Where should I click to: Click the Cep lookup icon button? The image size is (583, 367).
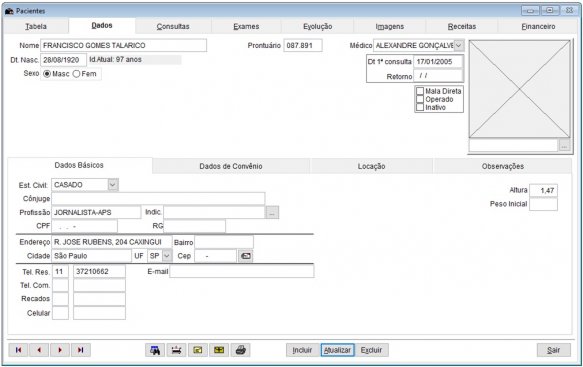click(x=245, y=256)
